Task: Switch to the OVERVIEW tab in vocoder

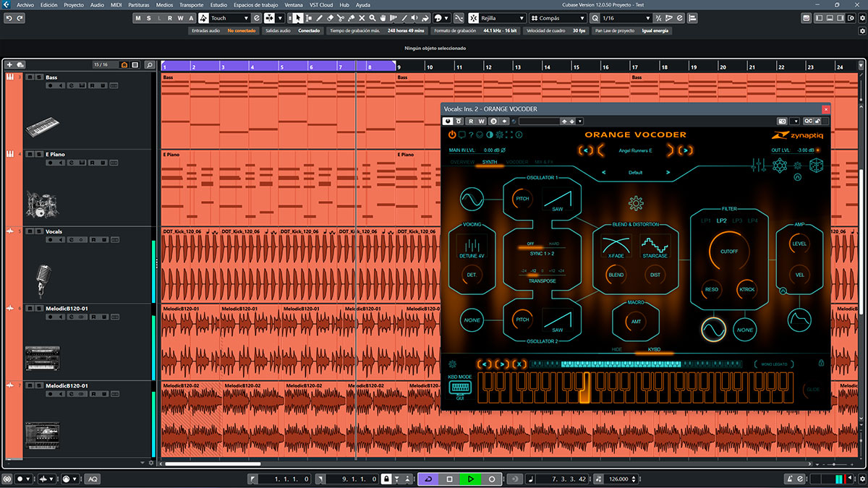Action: pyautogui.click(x=462, y=162)
